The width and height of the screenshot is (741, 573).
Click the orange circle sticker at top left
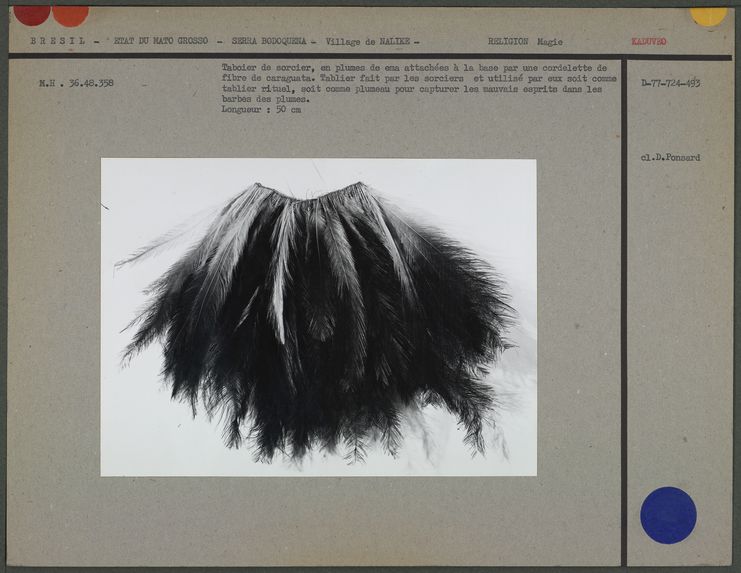coord(70,13)
